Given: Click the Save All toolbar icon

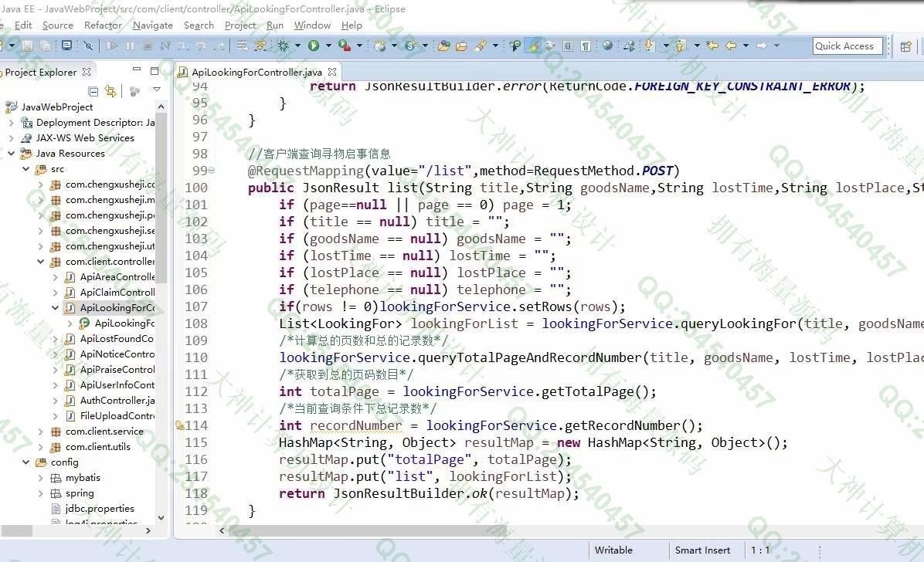Looking at the screenshot, I should click(x=45, y=46).
